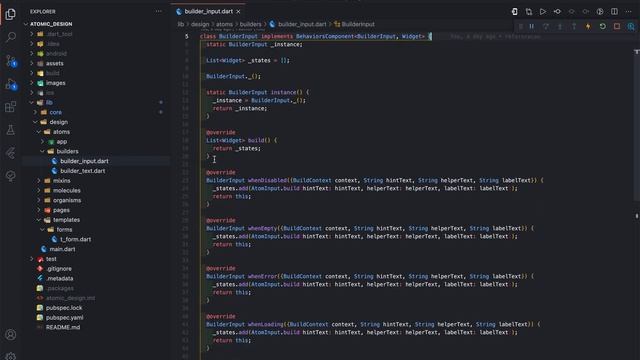Close the builder_input.dart tab
This screenshot has height=360, width=640.
238,11
